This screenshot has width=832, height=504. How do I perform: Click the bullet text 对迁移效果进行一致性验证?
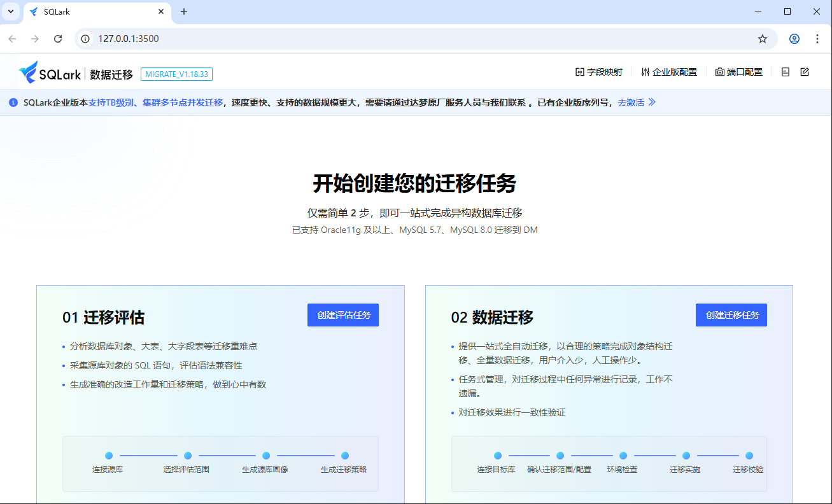tap(512, 412)
